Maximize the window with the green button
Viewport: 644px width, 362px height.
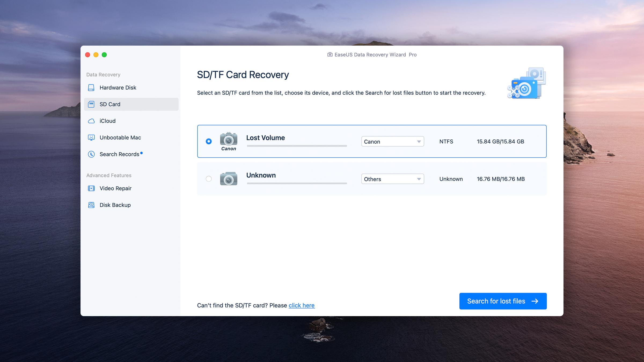click(x=104, y=55)
